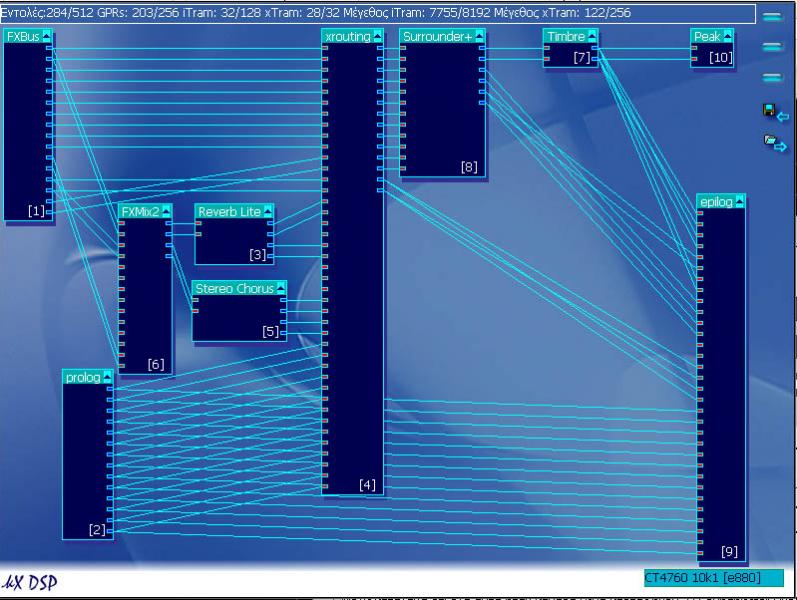This screenshot has width=797, height=600.
Task: Click the [9] label in epilog module
Action: 729,551
